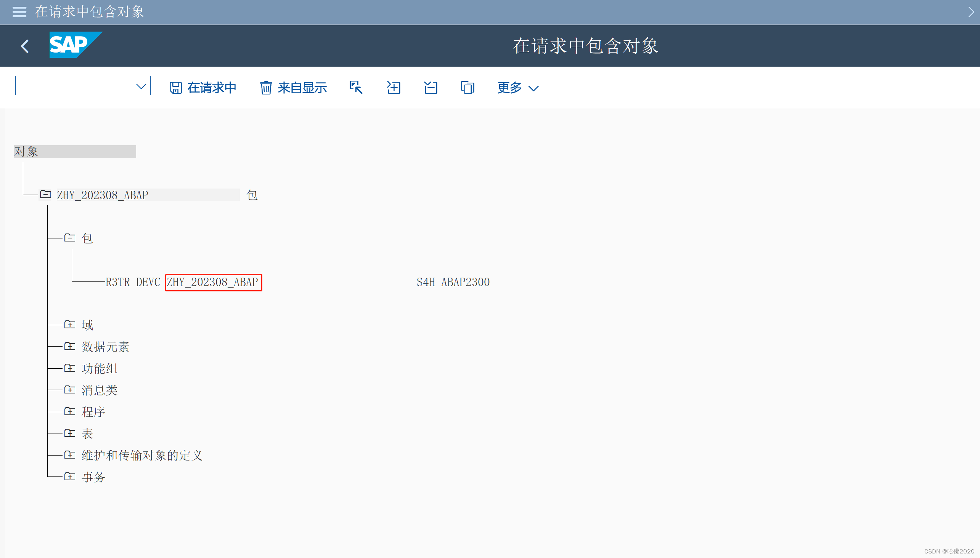Click the right chevron in title bar
The height and width of the screenshot is (558, 980).
coord(971,12)
